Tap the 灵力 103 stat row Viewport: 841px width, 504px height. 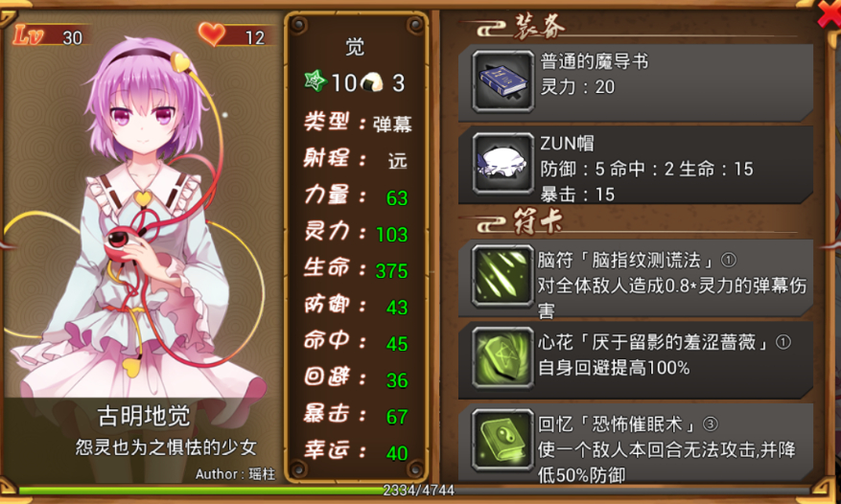pos(356,233)
